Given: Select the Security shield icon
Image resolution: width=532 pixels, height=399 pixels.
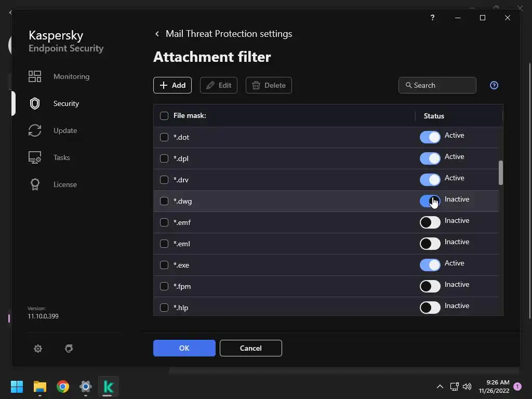Looking at the screenshot, I should tap(35, 103).
